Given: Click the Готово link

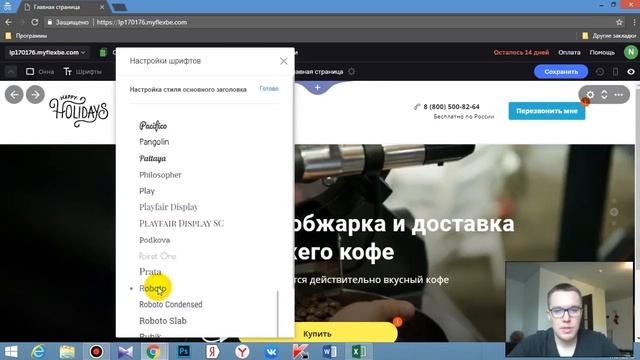Looking at the screenshot, I should pos(269,88).
